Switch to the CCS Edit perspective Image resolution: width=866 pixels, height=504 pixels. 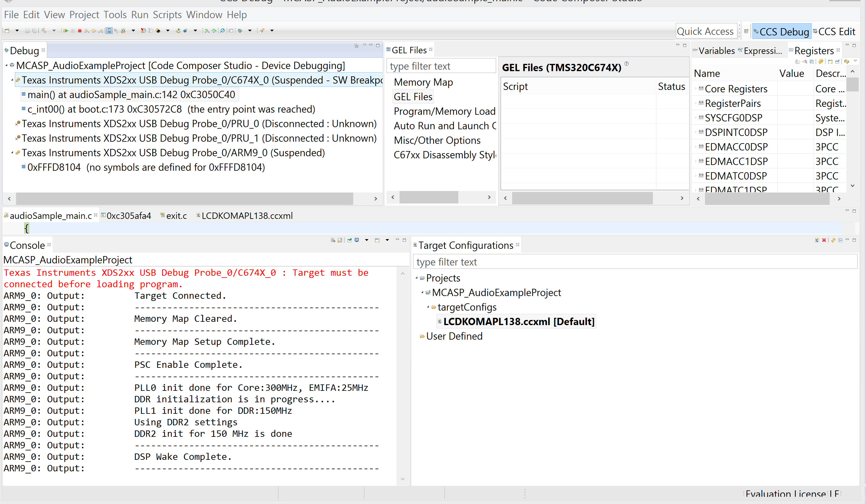pyautogui.click(x=834, y=31)
